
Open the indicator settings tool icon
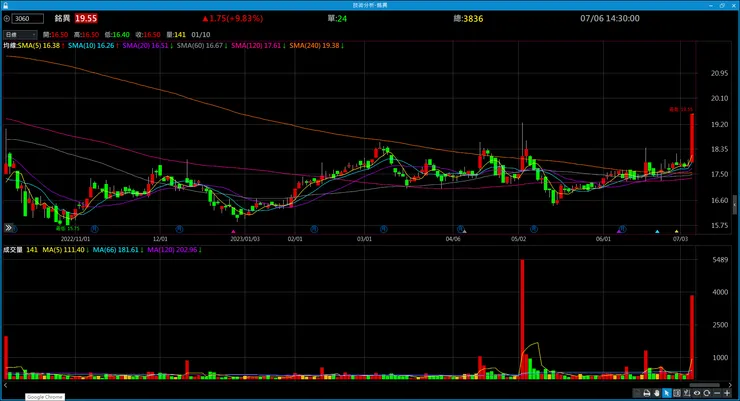(687, 393)
